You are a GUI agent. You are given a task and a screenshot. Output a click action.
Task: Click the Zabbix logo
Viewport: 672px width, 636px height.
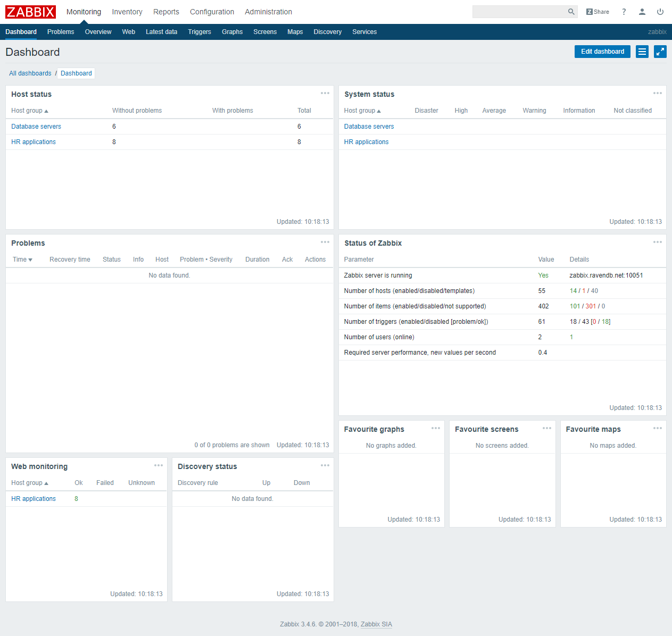(30, 12)
